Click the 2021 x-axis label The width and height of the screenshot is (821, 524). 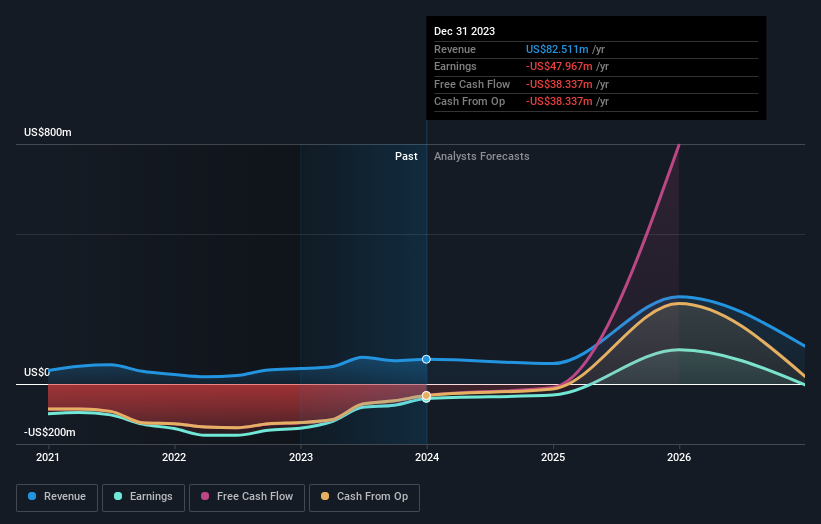pos(48,458)
